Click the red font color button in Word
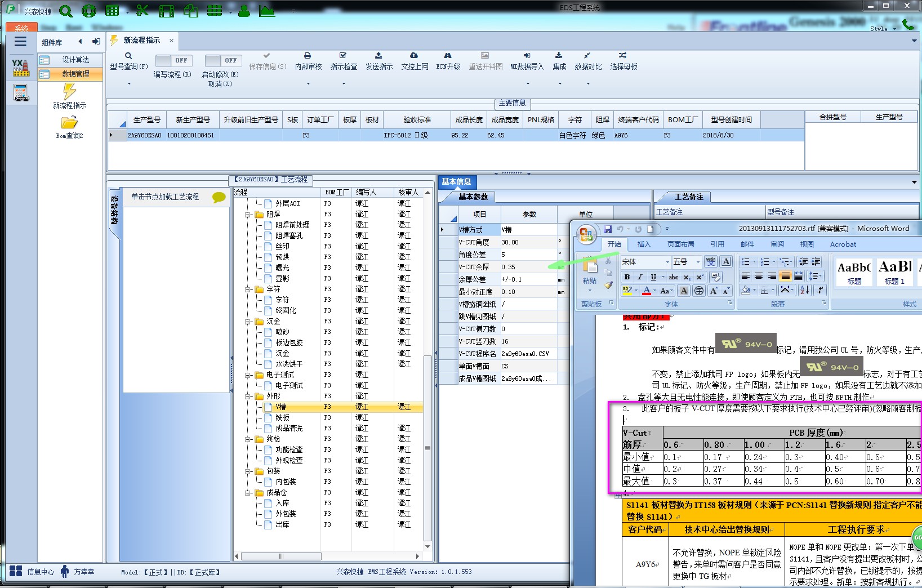The width and height of the screenshot is (922, 588). (647, 291)
